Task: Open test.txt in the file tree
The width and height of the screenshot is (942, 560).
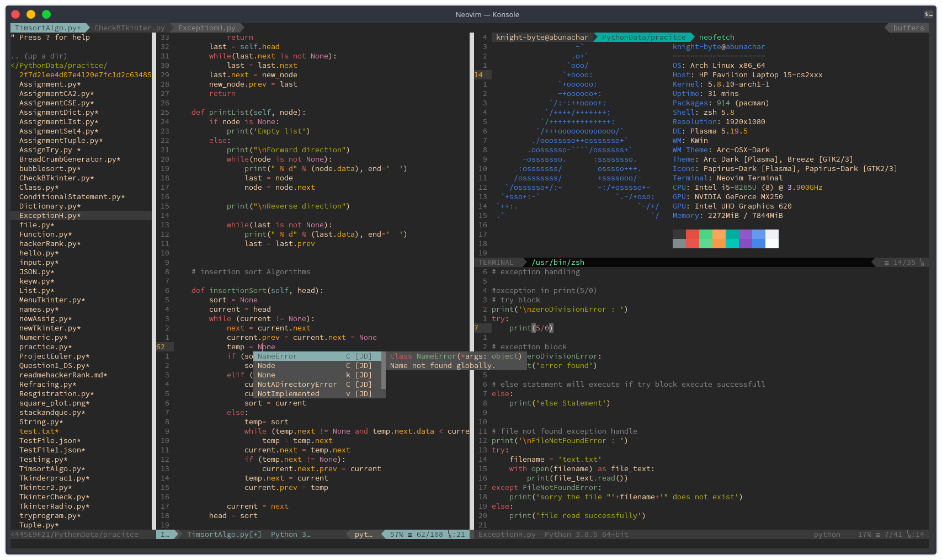Action: [39, 431]
